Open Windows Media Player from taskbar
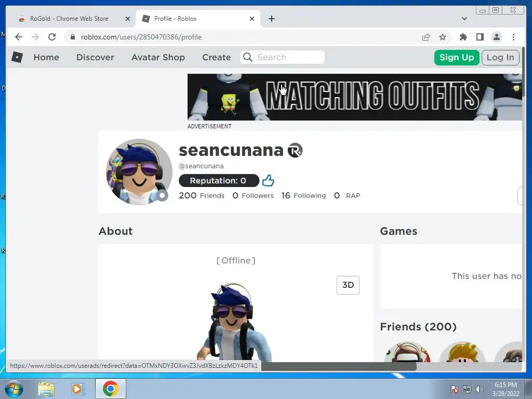 pos(78,389)
